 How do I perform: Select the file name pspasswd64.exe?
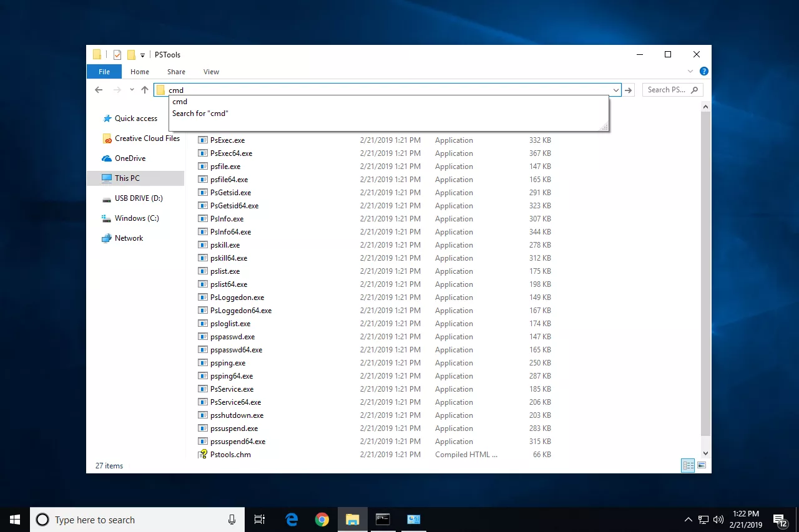236,350
